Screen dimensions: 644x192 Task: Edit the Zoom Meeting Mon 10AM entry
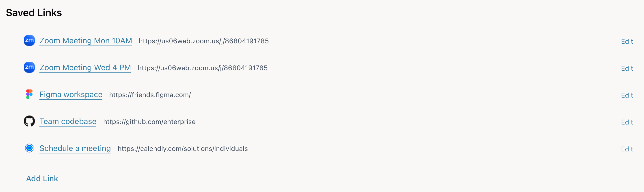pos(627,41)
